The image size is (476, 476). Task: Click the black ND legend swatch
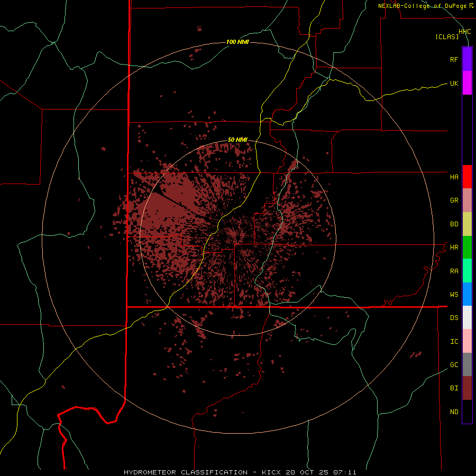tap(467, 411)
